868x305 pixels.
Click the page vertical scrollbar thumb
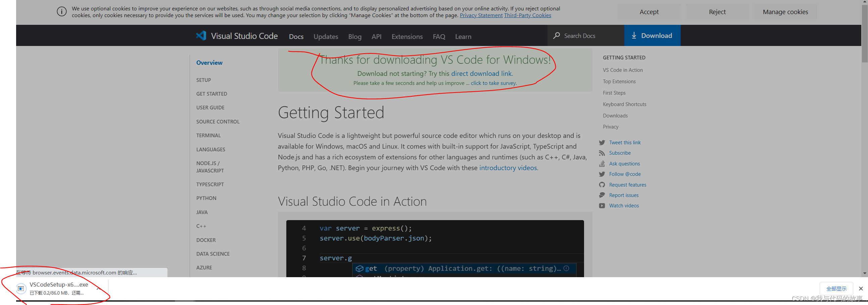pyautogui.click(x=865, y=34)
